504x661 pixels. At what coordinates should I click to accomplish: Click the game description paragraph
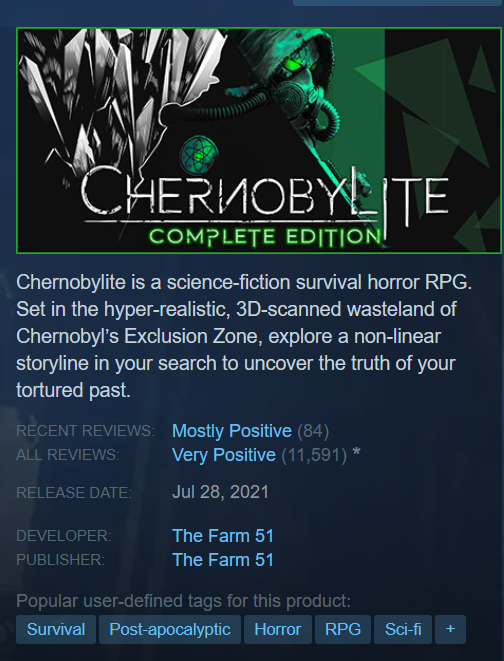tap(244, 336)
